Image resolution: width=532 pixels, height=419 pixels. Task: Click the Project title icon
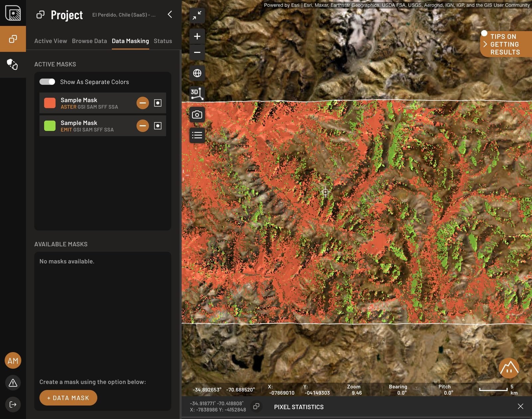coord(41,15)
